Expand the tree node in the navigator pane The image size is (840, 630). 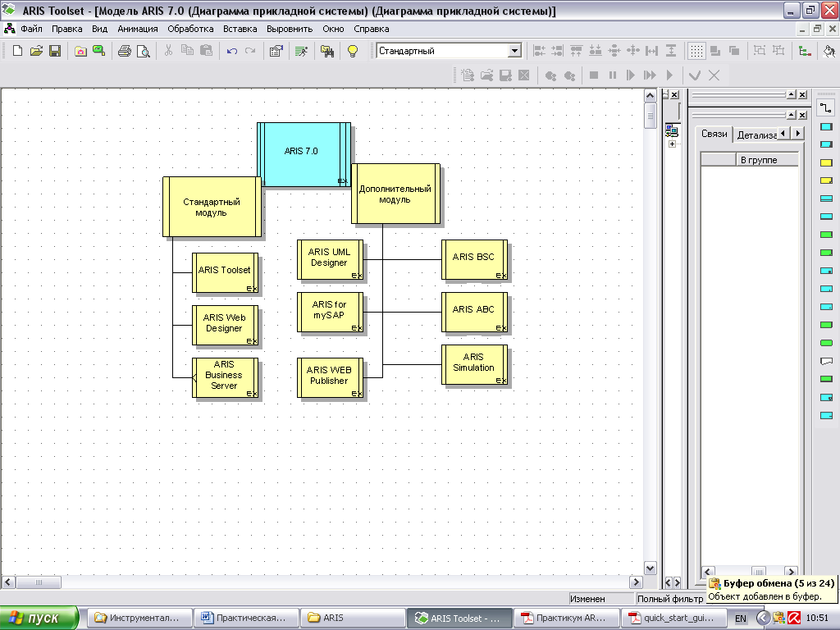tap(672, 144)
